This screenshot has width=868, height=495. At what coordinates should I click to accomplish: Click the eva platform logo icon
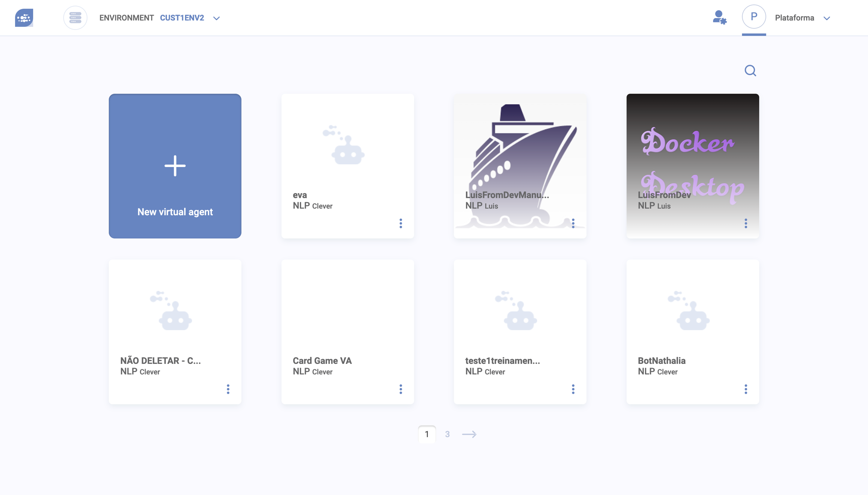pos(24,18)
